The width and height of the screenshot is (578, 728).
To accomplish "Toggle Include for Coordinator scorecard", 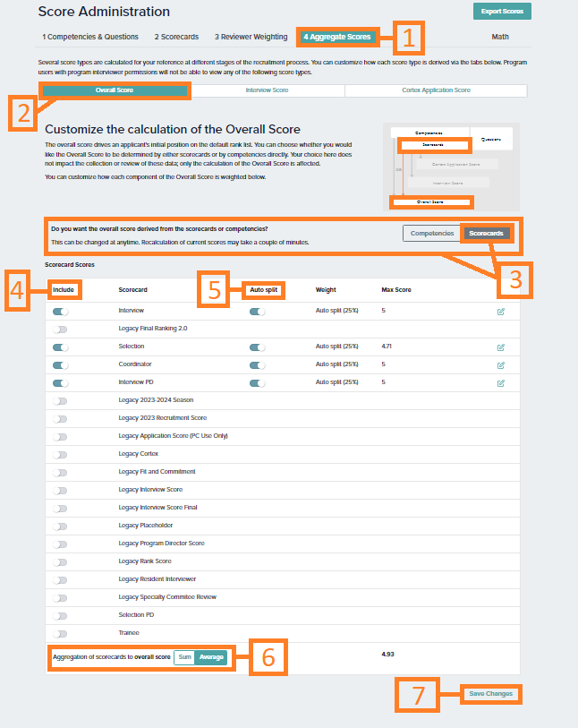I will [60, 365].
